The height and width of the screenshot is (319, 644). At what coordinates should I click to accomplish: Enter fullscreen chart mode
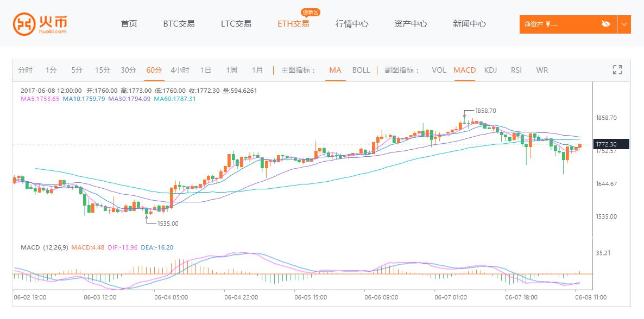tap(617, 69)
